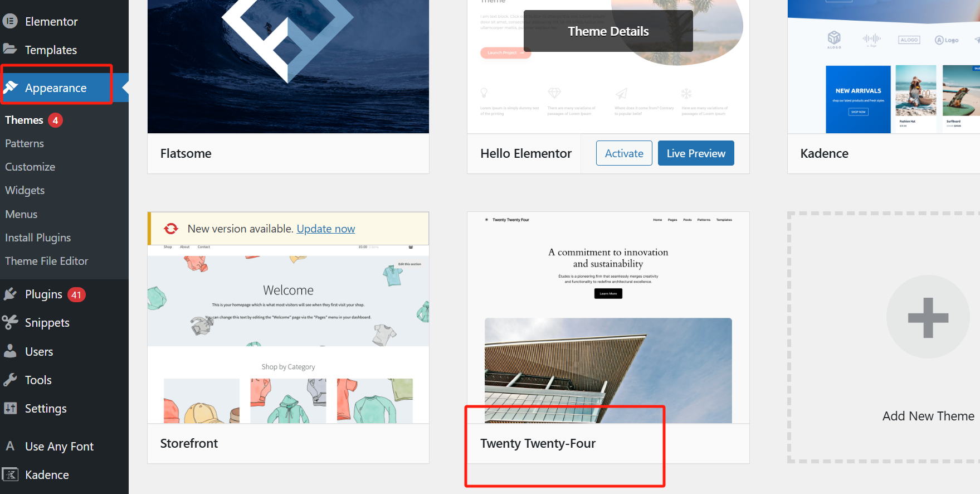Select the Twenty Twenty-Four theme thumbnail

pyautogui.click(x=608, y=318)
